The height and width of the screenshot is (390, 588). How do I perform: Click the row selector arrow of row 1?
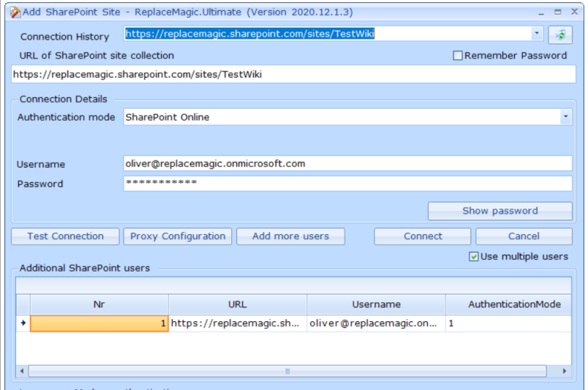pos(23,323)
